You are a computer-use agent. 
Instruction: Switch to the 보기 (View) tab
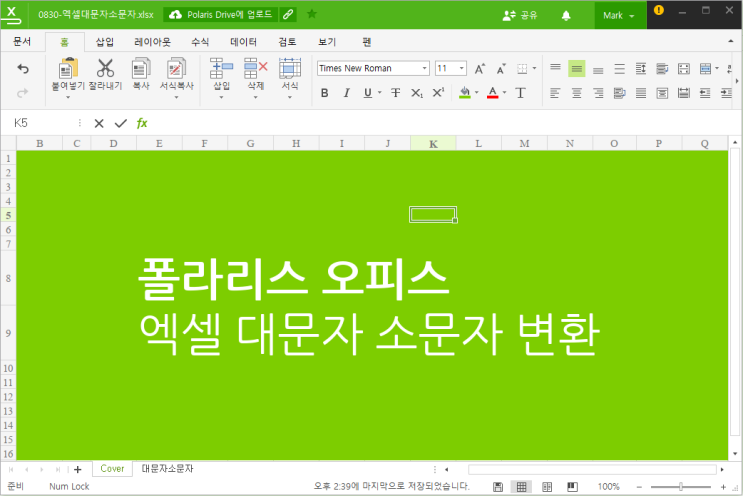327,42
